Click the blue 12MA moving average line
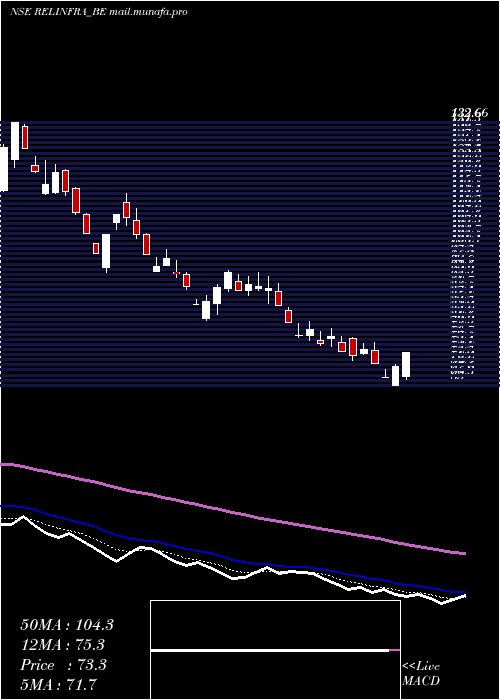500x700 pixels. (232, 558)
